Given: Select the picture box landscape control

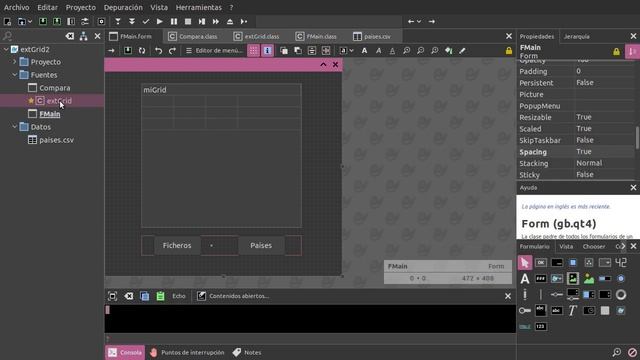Looking at the screenshot, I should click(589, 278).
